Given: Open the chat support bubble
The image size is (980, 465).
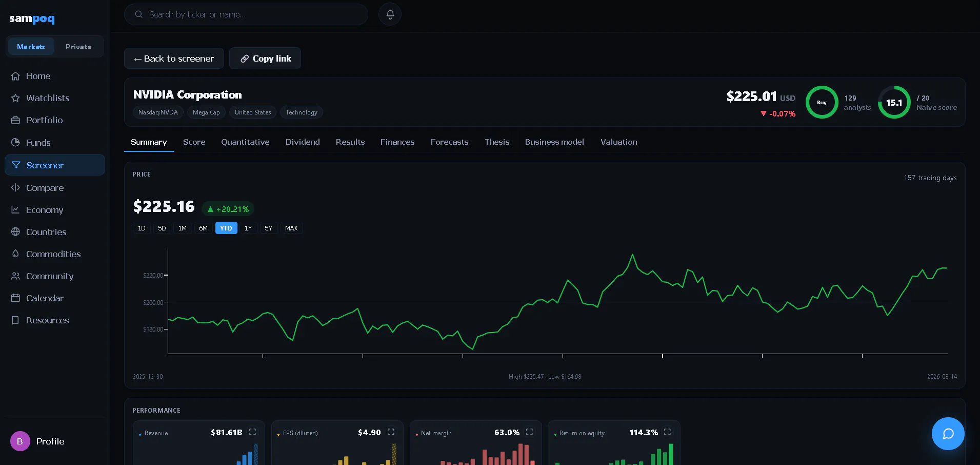Looking at the screenshot, I should coord(948,434).
